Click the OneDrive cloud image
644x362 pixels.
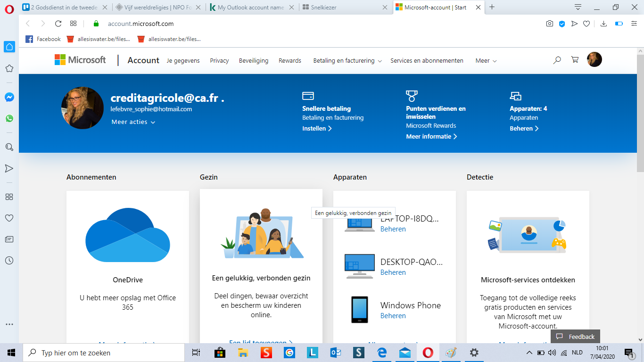[x=128, y=235]
